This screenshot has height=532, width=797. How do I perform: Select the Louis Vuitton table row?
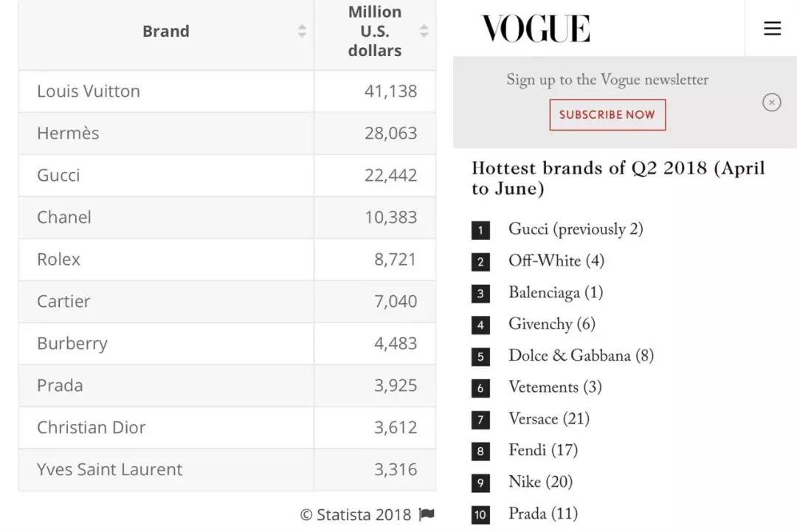89,91
